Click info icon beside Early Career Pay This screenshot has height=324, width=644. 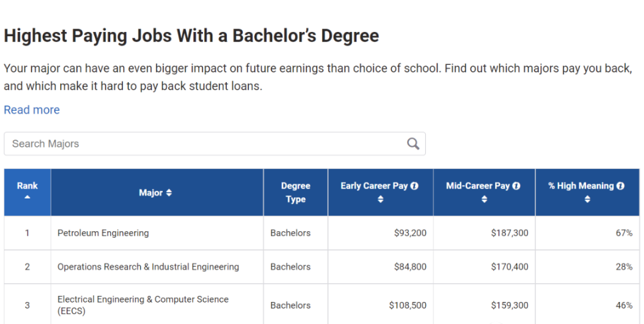click(x=414, y=186)
